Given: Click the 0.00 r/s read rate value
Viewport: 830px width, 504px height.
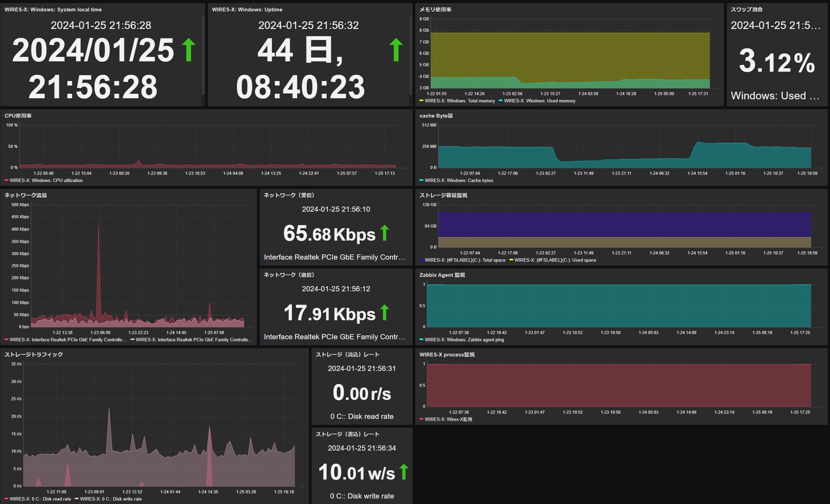Looking at the screenshot, I should tap(362, 393).
